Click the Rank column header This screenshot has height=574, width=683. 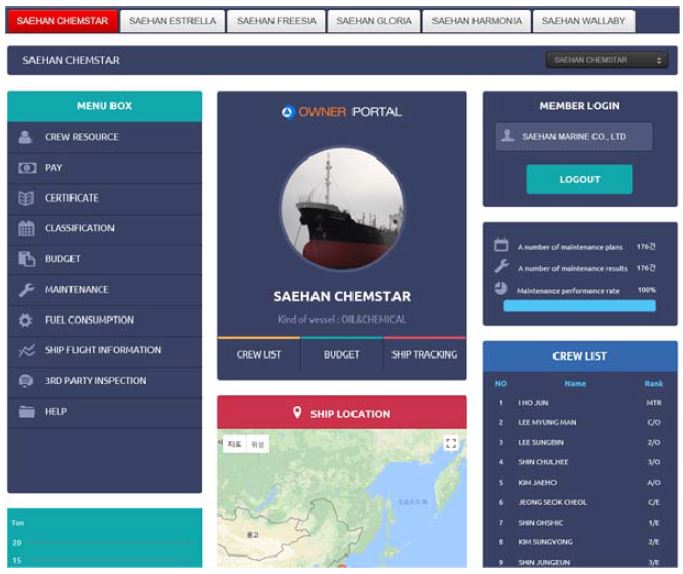(x=653, y=383)
